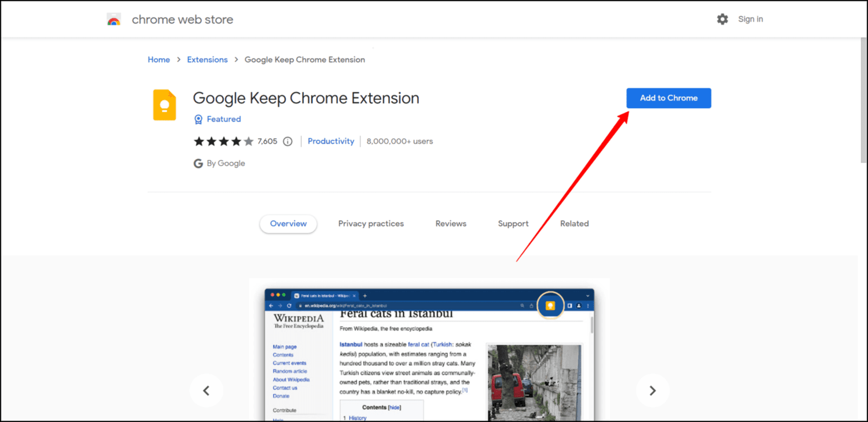This screenshot has height=422, width=868.
Task: Switch to the Reviews tab
Action: (x=451, y=223)
